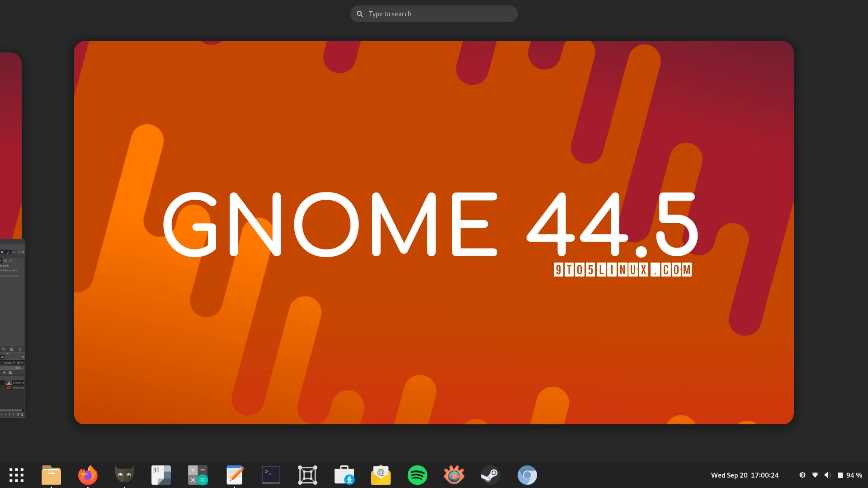Image resolution: width=868 pixels, height=488 pixels.
Task: Open the XnView image viewer
Action: 454,475
